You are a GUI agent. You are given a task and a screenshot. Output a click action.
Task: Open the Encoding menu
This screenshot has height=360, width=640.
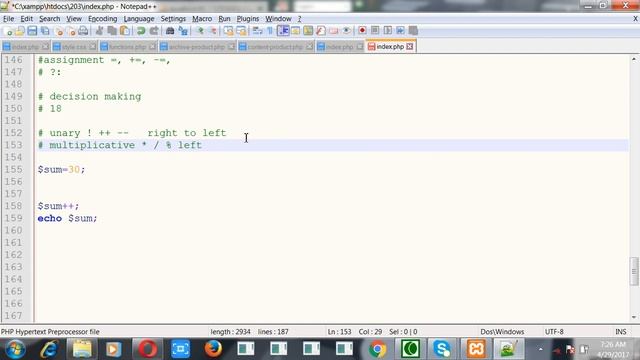pos(102,19)
